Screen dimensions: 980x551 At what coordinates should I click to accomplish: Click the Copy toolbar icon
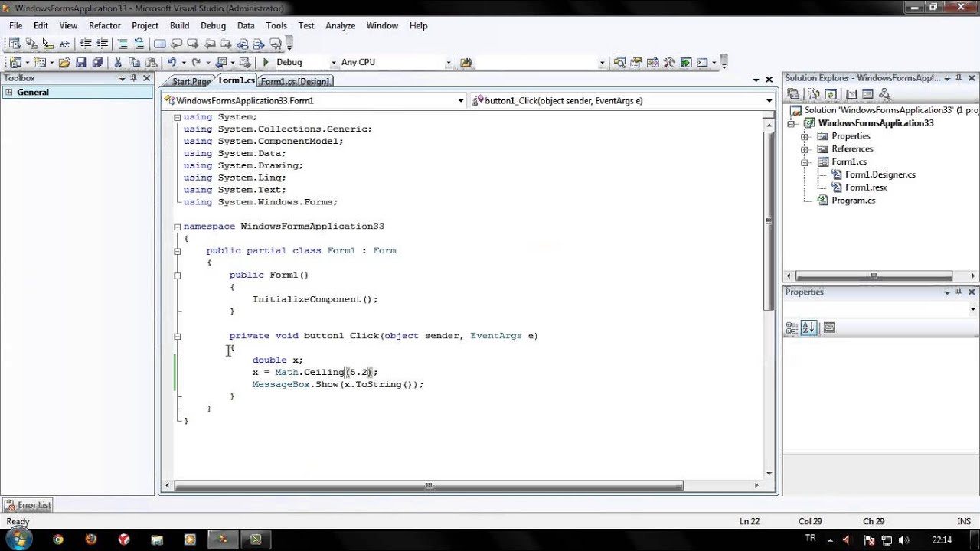[x=134, y=63]
